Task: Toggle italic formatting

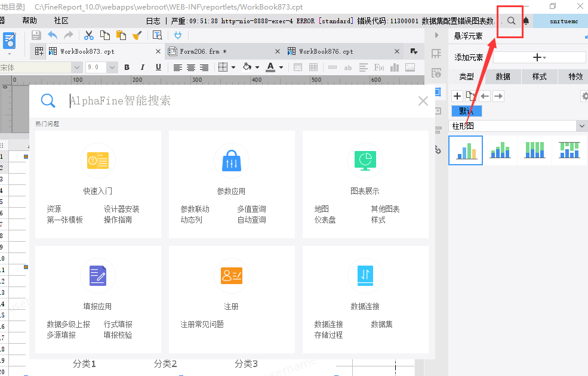Action: 143,67
